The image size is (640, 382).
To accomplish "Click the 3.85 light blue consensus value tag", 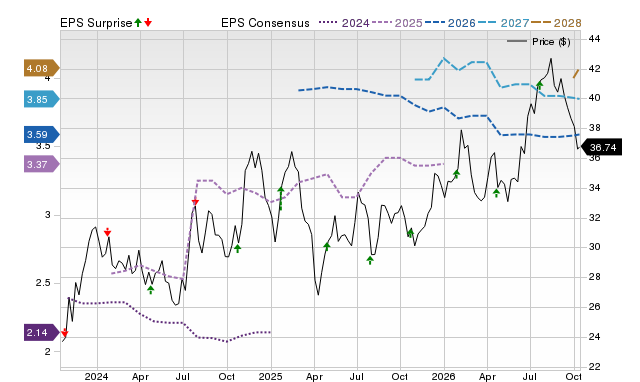I will [x=42, y=99].
